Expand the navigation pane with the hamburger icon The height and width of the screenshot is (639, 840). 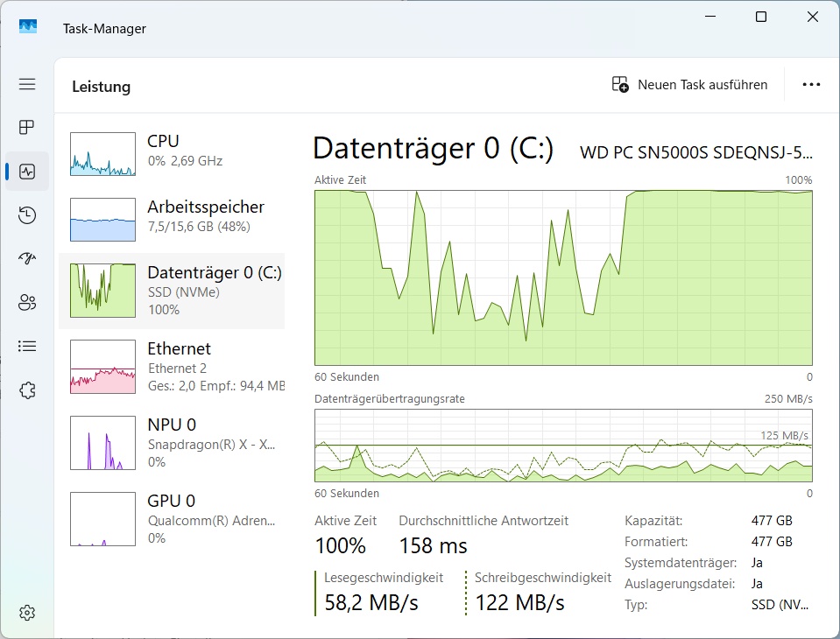pyautogui.click(x=26, y=84)
